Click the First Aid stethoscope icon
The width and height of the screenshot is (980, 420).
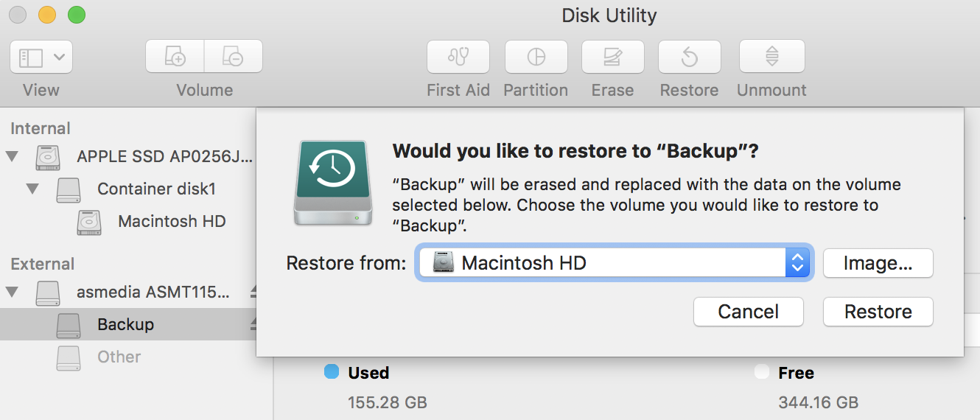point(458,57)
